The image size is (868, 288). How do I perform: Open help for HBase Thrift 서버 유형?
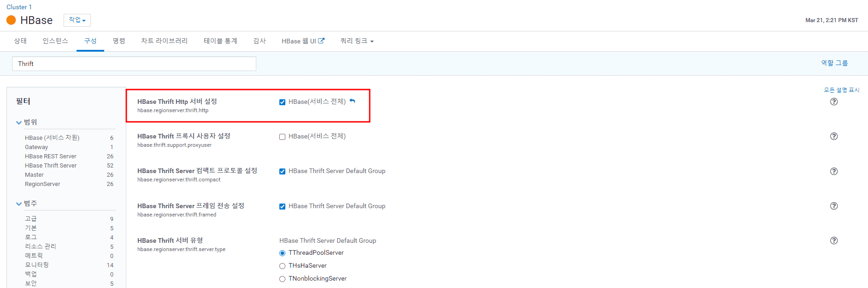click(x=834, y=240)
